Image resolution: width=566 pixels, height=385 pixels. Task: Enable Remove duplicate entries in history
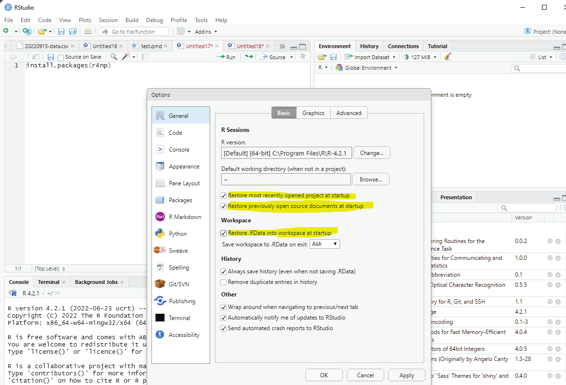223,282
